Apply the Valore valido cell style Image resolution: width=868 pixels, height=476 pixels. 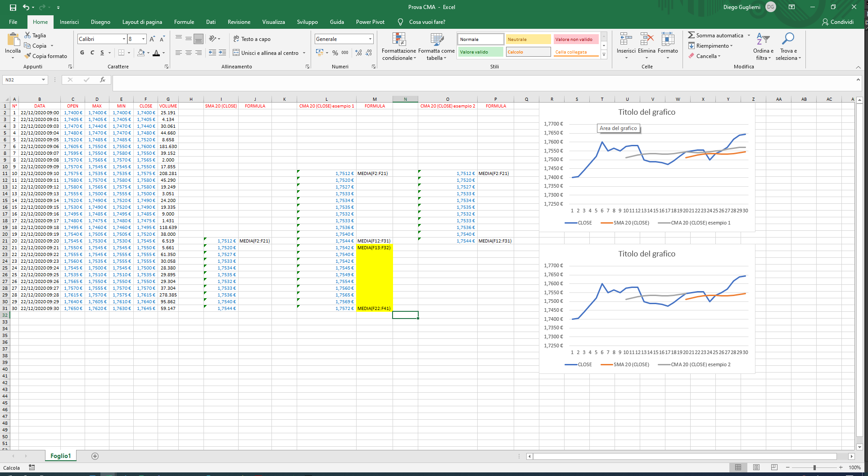481,52
